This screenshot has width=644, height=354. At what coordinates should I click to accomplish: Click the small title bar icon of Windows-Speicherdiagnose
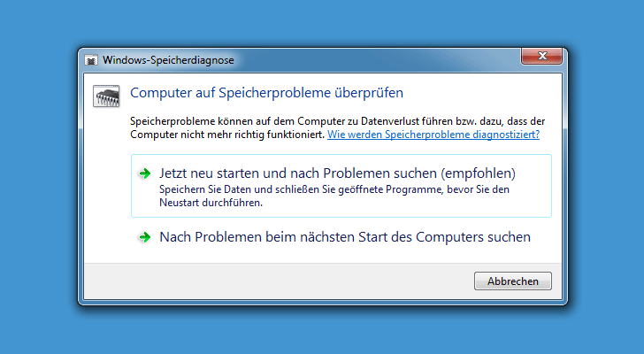pyautogui.click(x=91, y=60)
